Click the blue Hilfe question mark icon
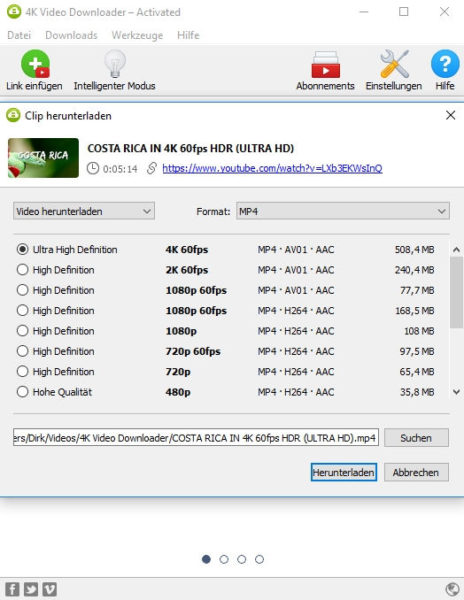Screen dimensions: 464x600 pos(445,64)
